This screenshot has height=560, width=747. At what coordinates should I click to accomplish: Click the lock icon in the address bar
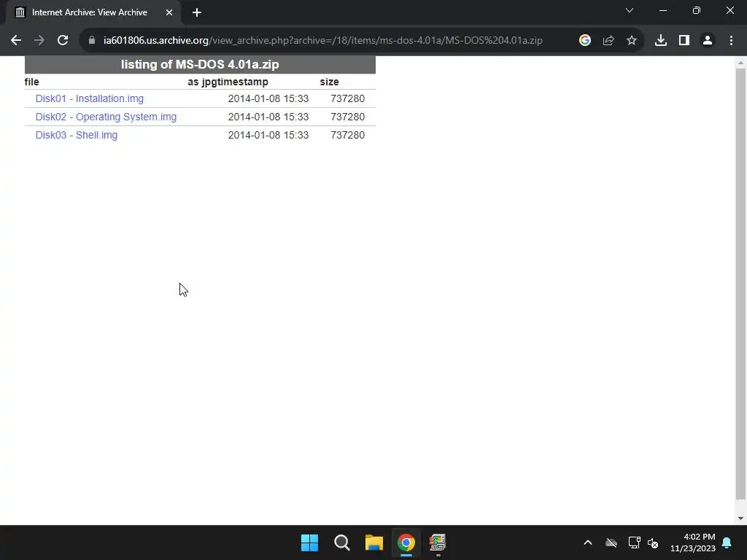coord(92,41)
